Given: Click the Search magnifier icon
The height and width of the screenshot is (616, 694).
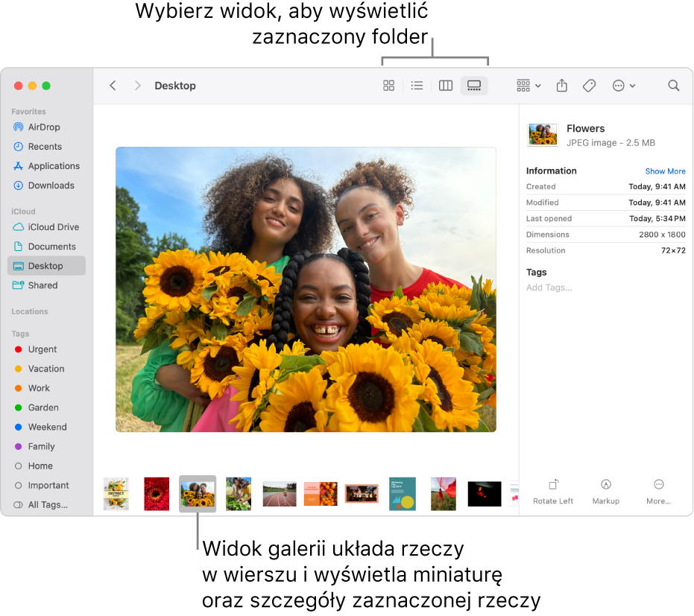Looking at the screenshot, I should [x=673, y=86].
